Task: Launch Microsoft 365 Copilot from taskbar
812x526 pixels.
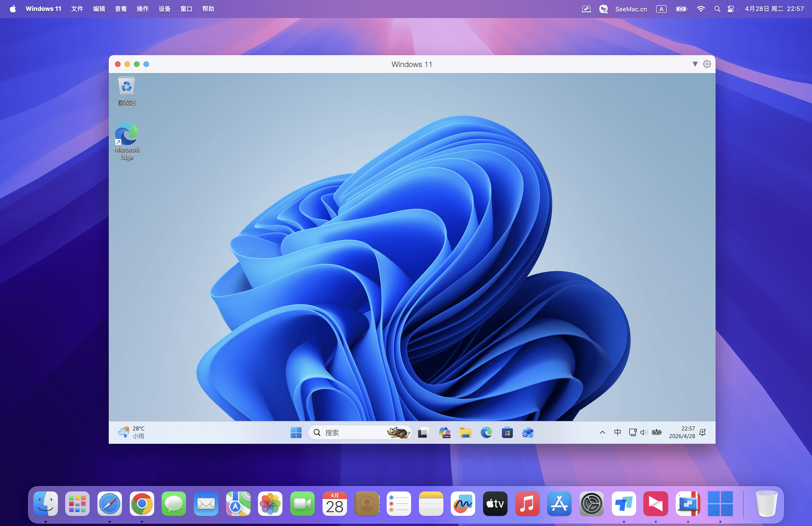Action: click(444, 432)
